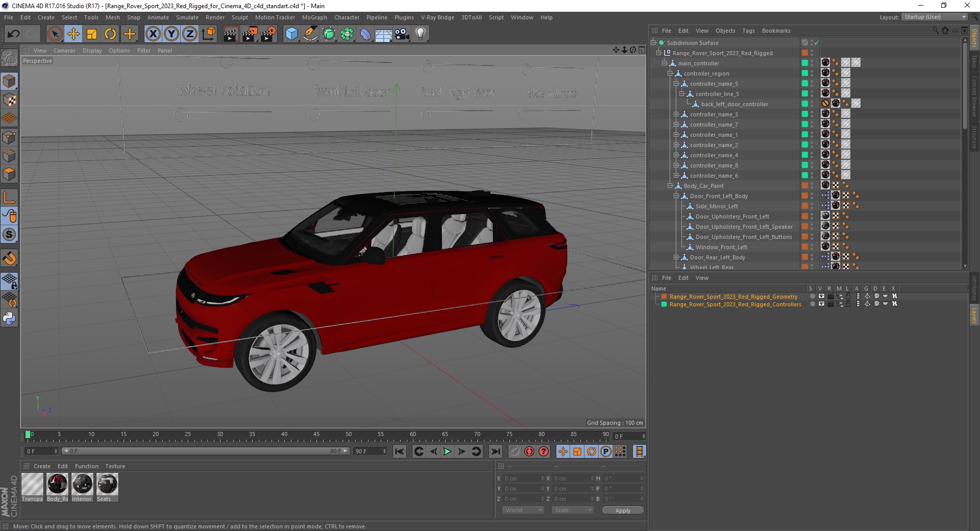The height and width of the screenshot is (531, 980).
Task: Open the World coordinate dropdown
Action: coord(523,510)
